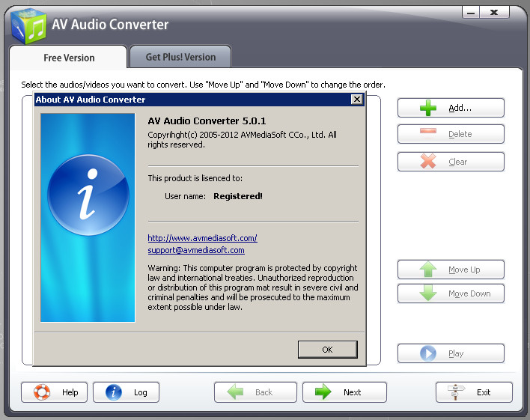Click the "Warning: This computer program" paragraph
The height and width of the screenshot is (420, 530).
pos(253,287)
